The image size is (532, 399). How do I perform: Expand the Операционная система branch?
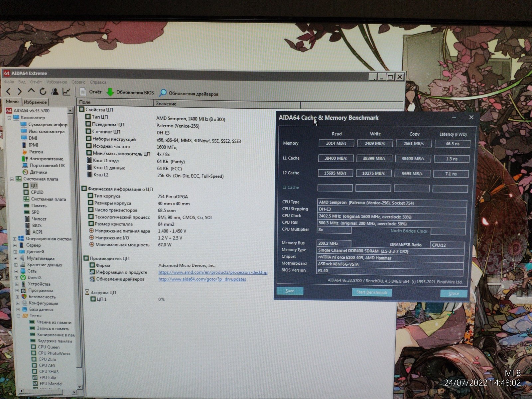14,239
